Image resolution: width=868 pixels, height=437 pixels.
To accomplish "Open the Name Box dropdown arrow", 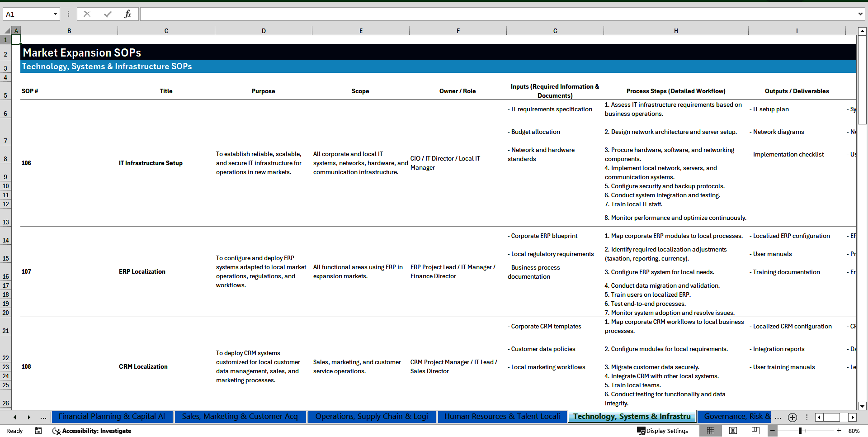I will [55, 14].
